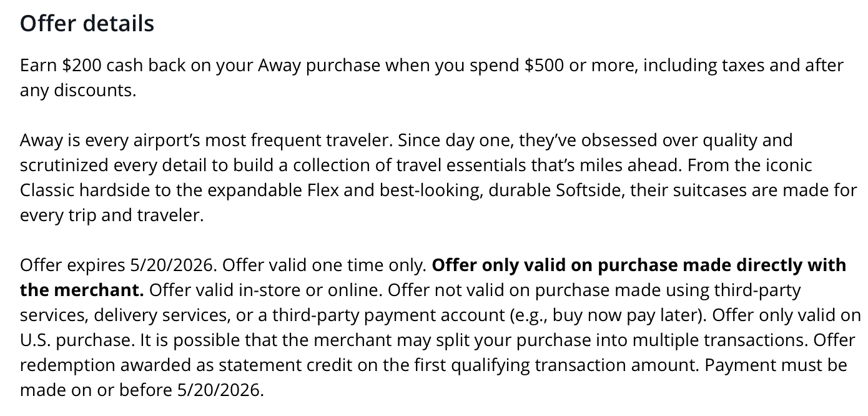The image size is (868, 416).
Task: Click the words "durable Softside"
Action: (556, 190)
